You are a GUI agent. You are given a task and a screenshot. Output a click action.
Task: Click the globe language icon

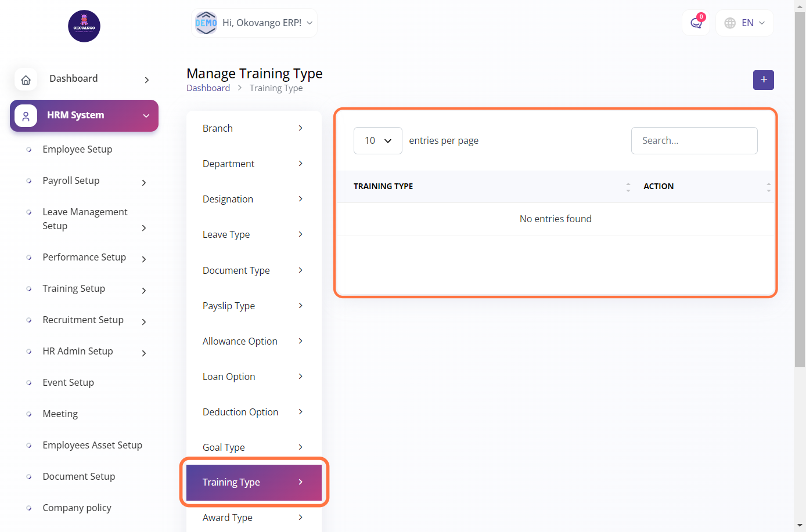tap(730, 23)
